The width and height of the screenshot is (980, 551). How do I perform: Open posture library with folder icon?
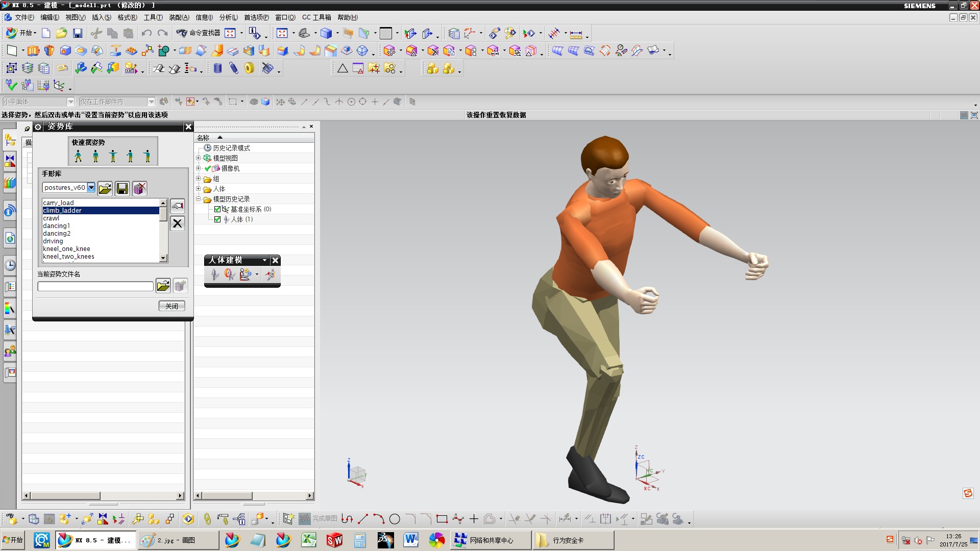(x=105, y=189)
